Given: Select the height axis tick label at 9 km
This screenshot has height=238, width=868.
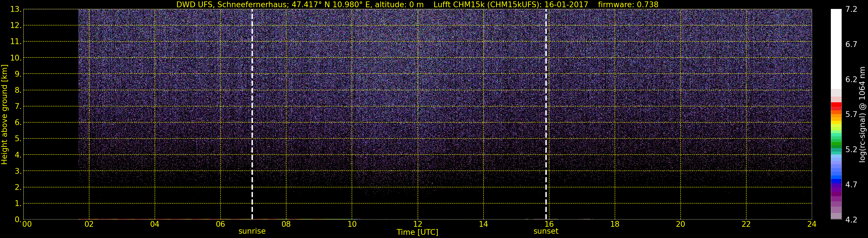Looking at the screenshot, I should point(18,74).
